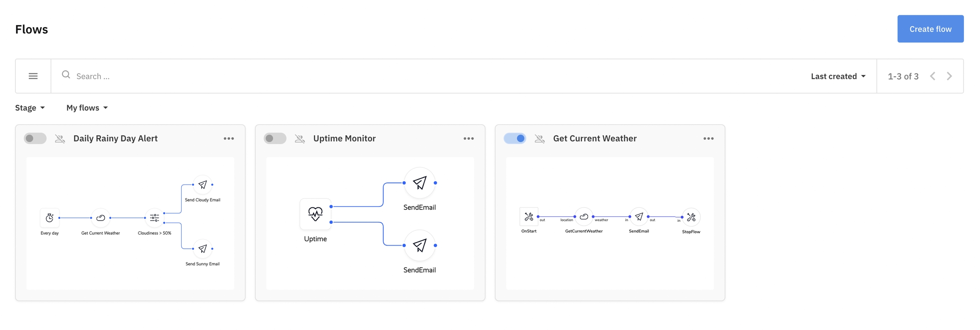Open Uptime Monitor's three-dot options menu
Image resolution: width=980 pixels, height=330 pixels.
469,139
